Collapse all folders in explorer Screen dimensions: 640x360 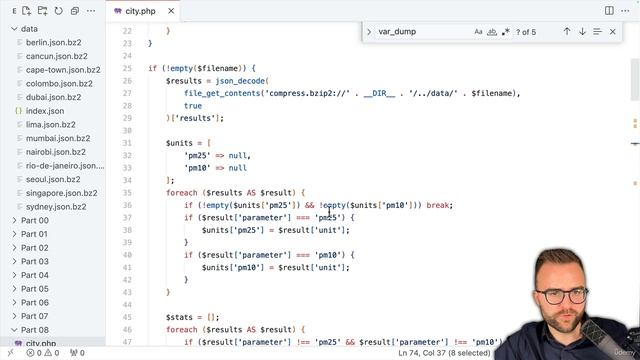[x=75, y=11]
